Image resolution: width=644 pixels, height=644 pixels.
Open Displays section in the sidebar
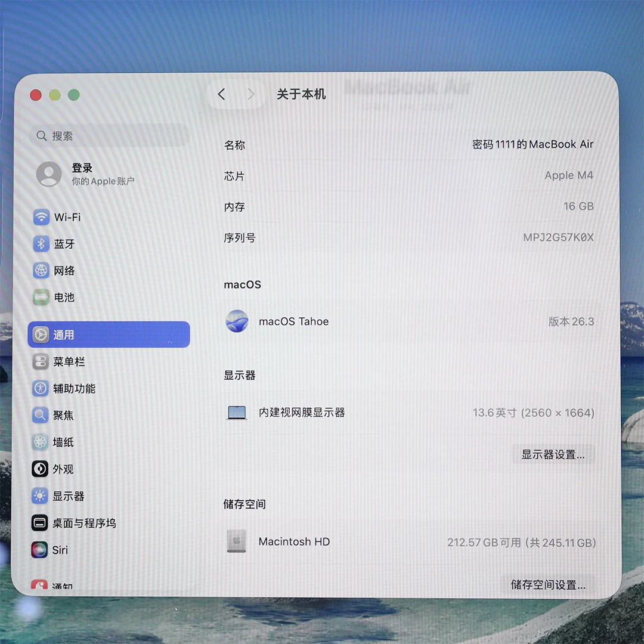pos(68,496)
